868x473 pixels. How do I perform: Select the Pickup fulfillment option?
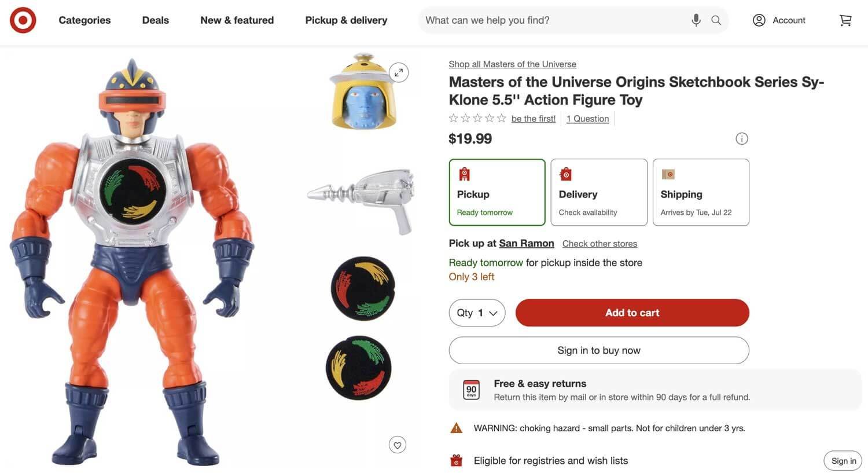[496, 191]
